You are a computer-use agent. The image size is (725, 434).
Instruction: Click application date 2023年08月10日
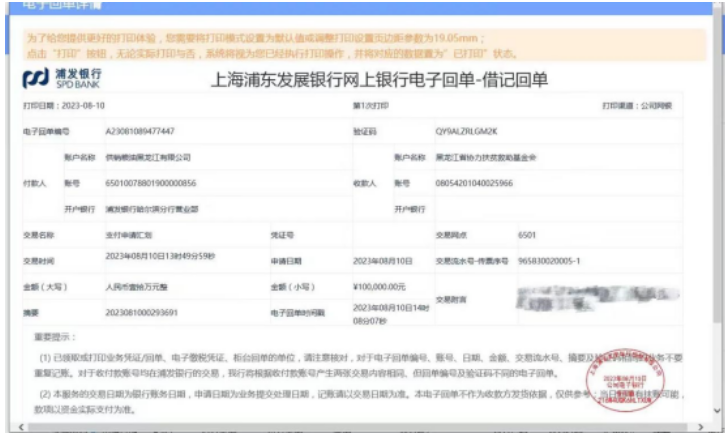pos(382,261)
